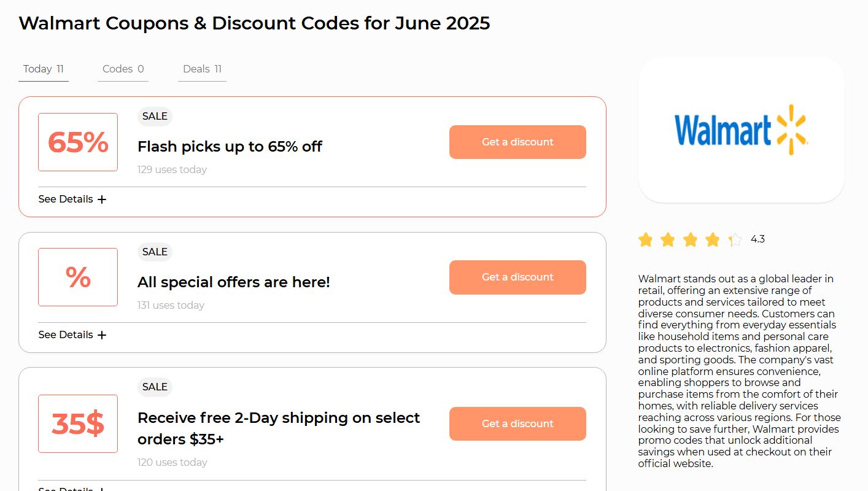The height and width of the screenshot is (491, 868).
Task: Click the first gold rating star
Action: pyautogui.click(x=645, y=239)
